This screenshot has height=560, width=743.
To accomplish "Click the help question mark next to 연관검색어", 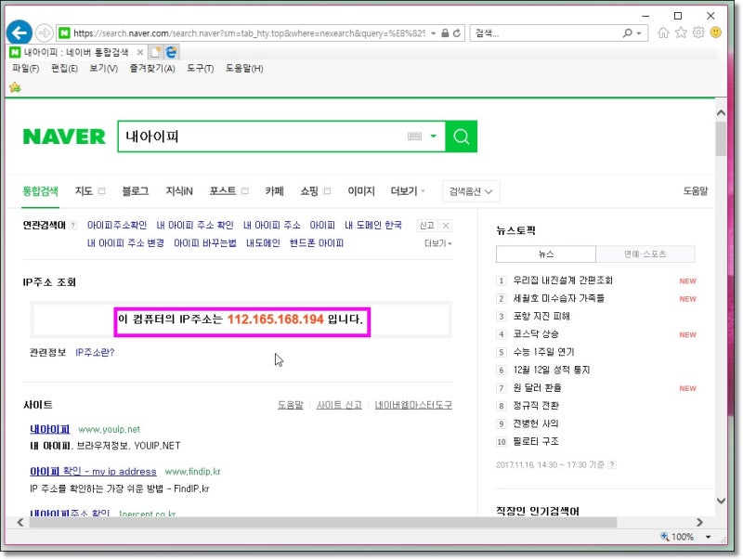I will (x=73, y=226).
